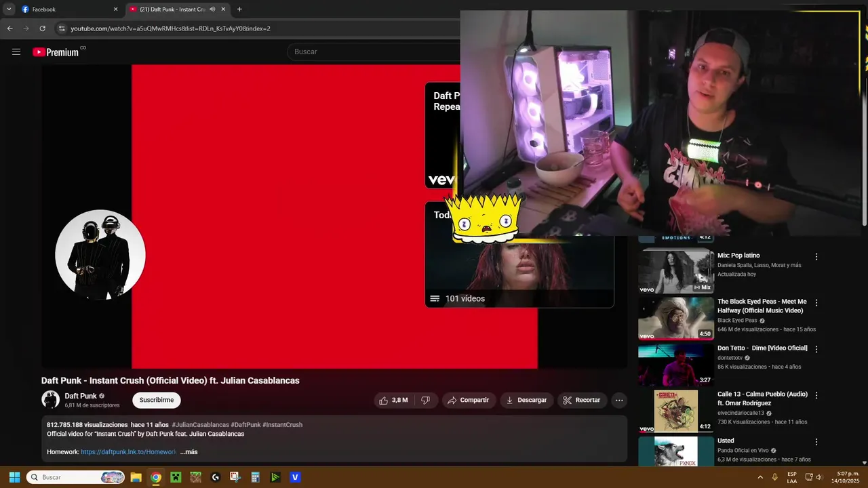Screen dimensions: 868x488
Task: Open options menu for Usted video
Action: (816, 442)
